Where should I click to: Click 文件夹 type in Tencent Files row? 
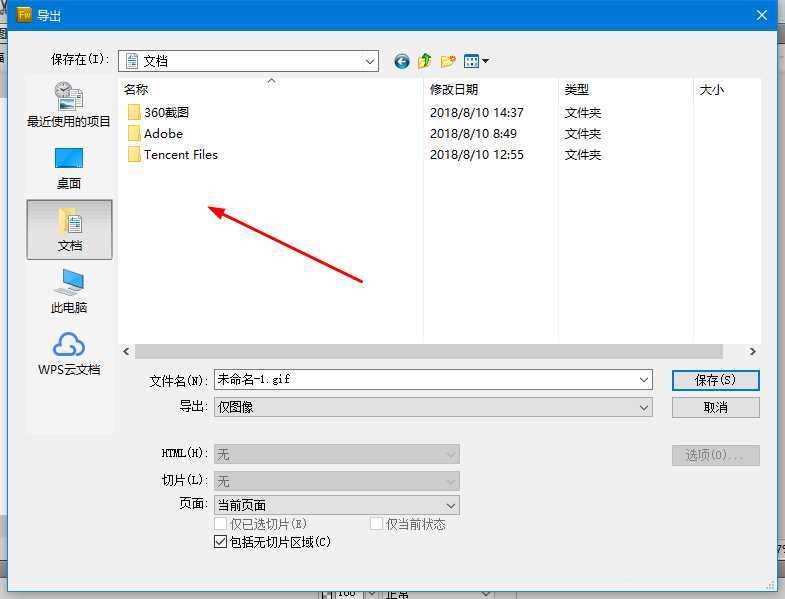point(583,155)
